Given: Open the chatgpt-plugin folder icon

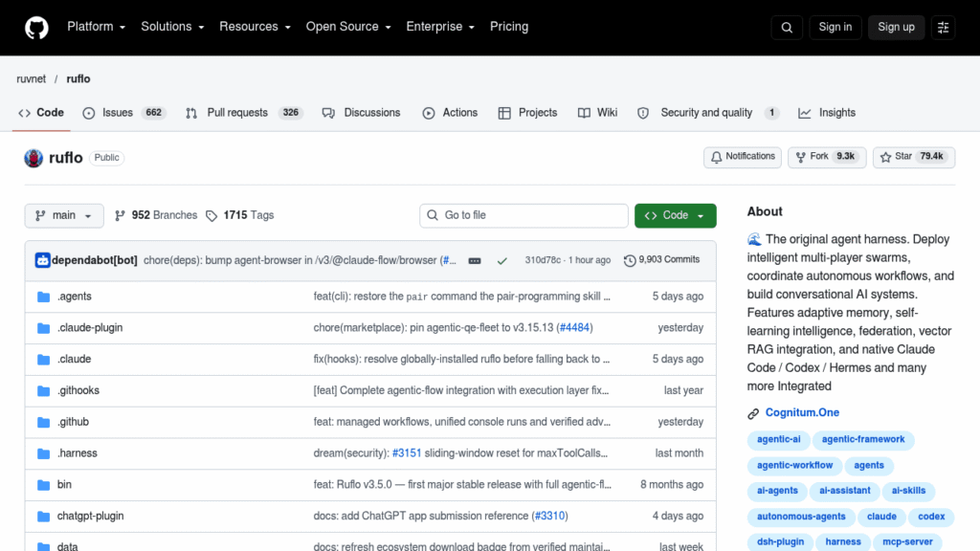Looking at the screenshot, I should (43, 517).
